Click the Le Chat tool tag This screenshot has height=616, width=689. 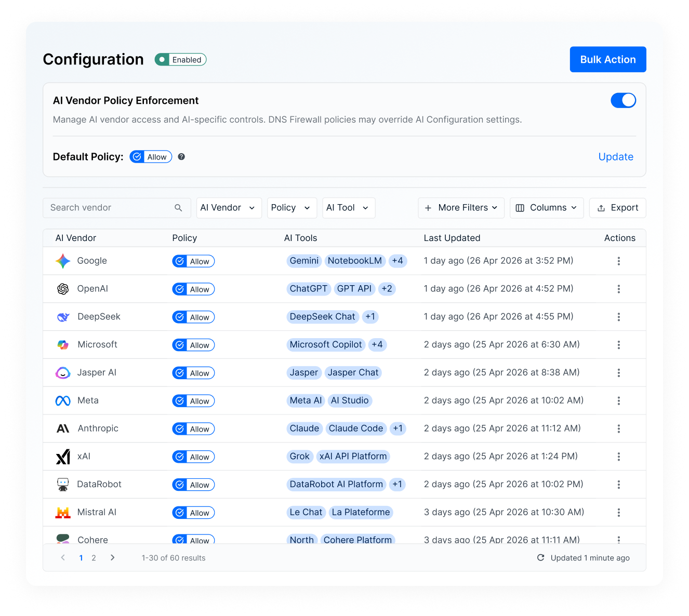click(x=306, y=512)
